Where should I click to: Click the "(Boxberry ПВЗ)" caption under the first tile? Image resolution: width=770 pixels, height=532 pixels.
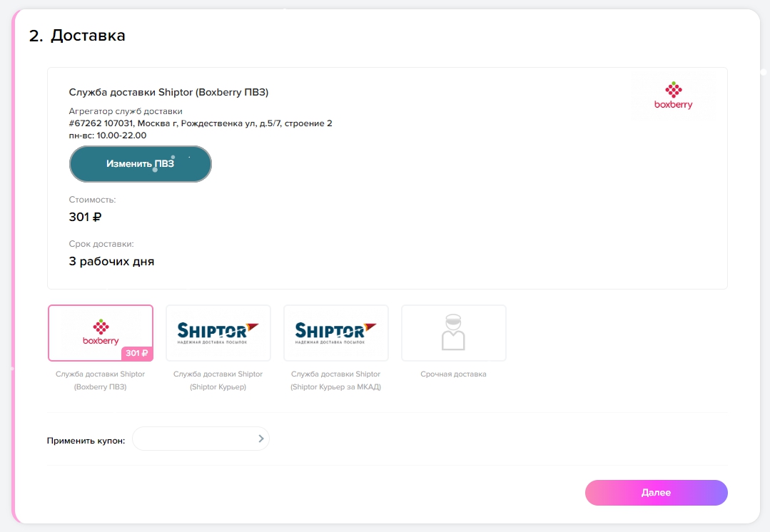tap(100, 387)
